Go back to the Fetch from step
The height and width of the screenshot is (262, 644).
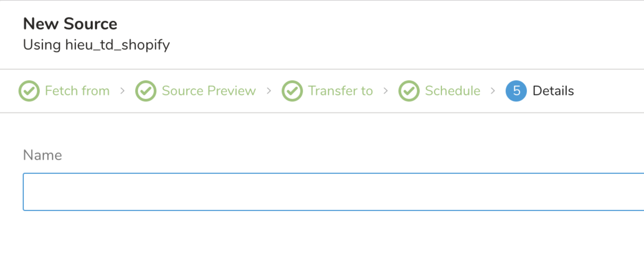77,91
